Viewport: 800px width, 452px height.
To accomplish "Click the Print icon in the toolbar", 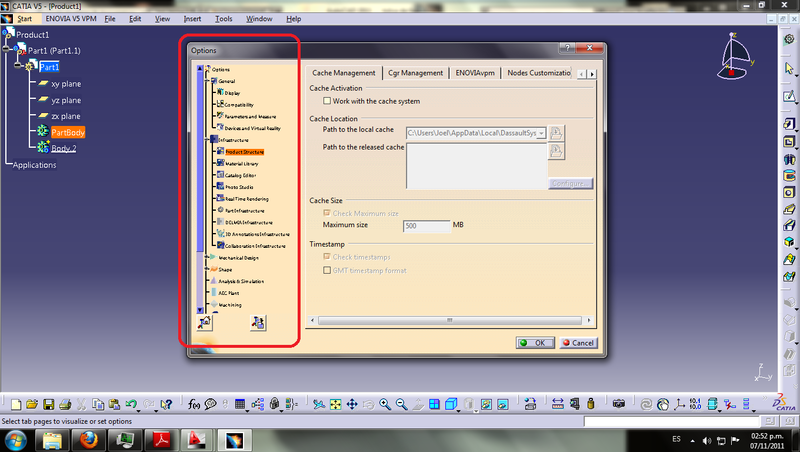I will (65, 405).
